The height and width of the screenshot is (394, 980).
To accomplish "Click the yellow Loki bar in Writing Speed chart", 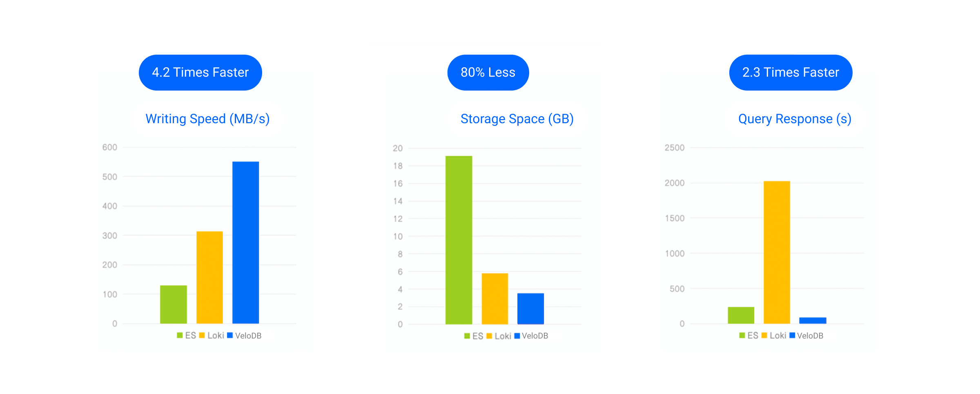I will pos(209,277).
